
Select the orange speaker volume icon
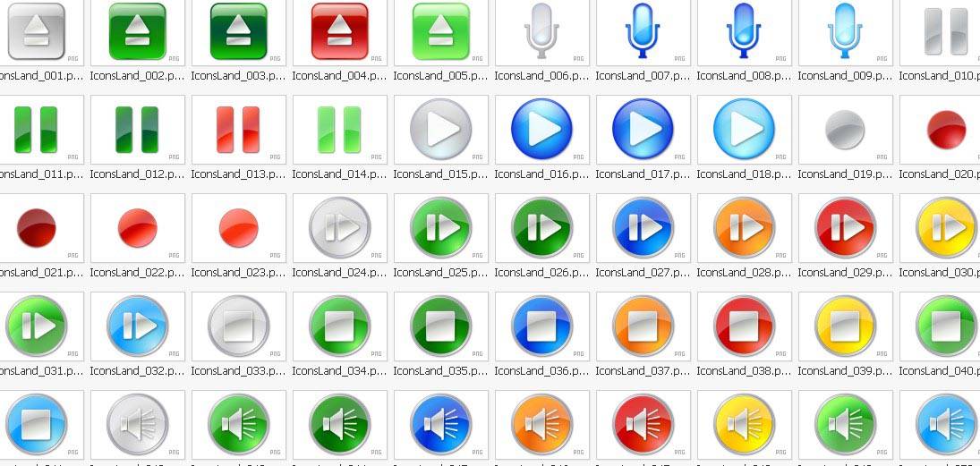point(541,424)
